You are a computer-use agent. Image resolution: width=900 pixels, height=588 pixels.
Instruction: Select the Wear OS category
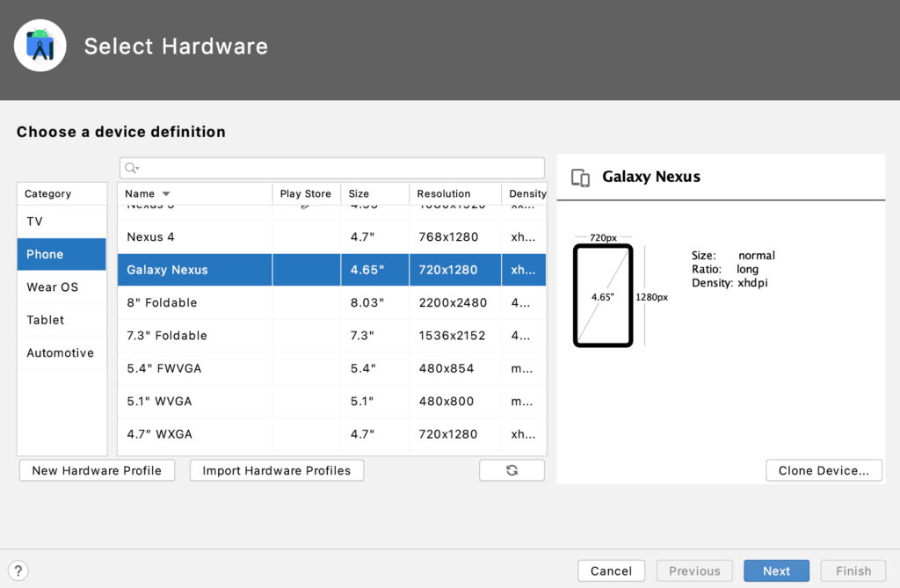tap(62, 287)
